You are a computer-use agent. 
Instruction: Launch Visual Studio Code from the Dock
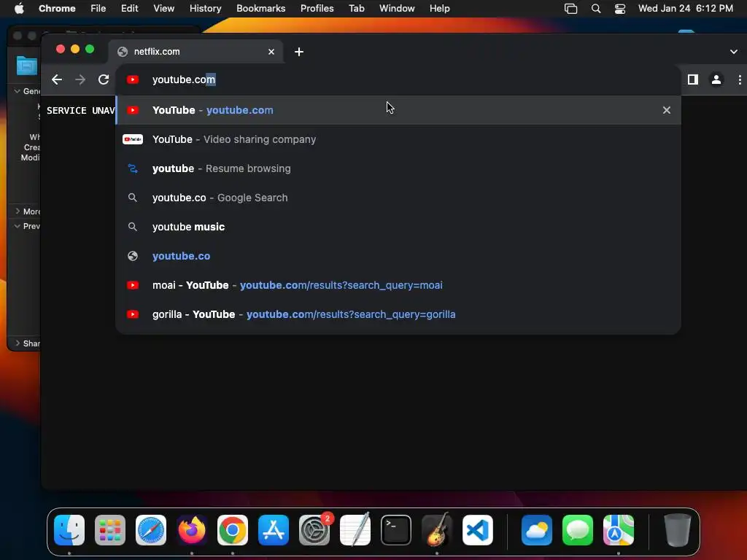click(477, 529)
